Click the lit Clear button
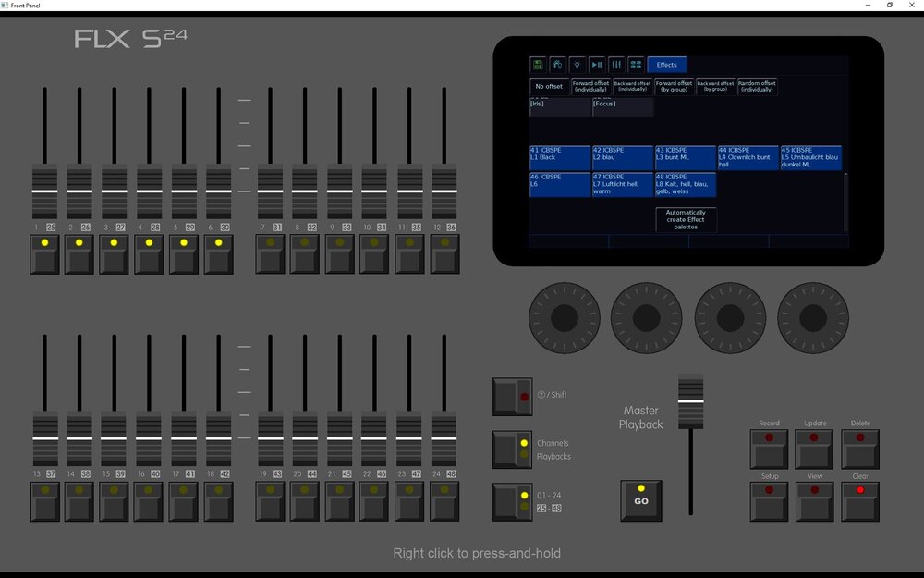 pyautogui.click(x=859, y=502)
